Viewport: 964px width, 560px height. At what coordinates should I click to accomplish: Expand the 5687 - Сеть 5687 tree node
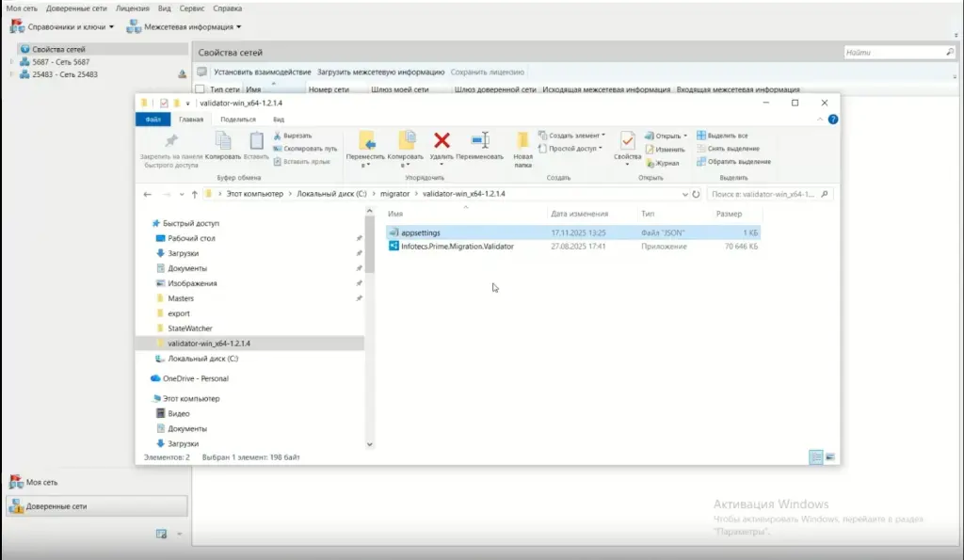click(11, 62)
